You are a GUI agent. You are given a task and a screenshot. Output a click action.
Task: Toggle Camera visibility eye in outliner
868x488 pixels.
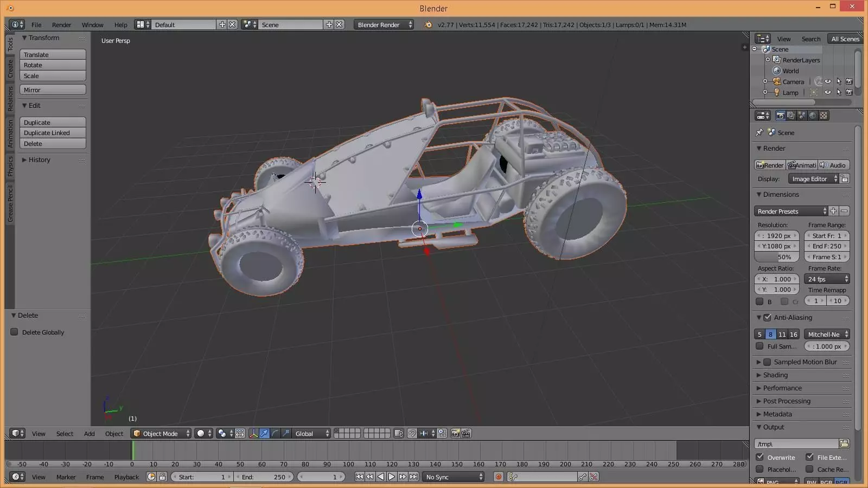point(828,81)
